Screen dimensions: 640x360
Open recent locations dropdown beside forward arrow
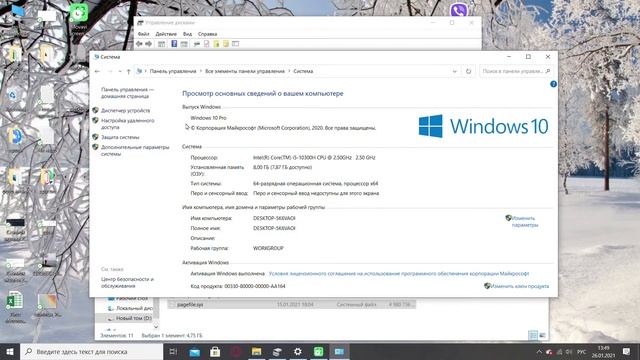[120, 71]
